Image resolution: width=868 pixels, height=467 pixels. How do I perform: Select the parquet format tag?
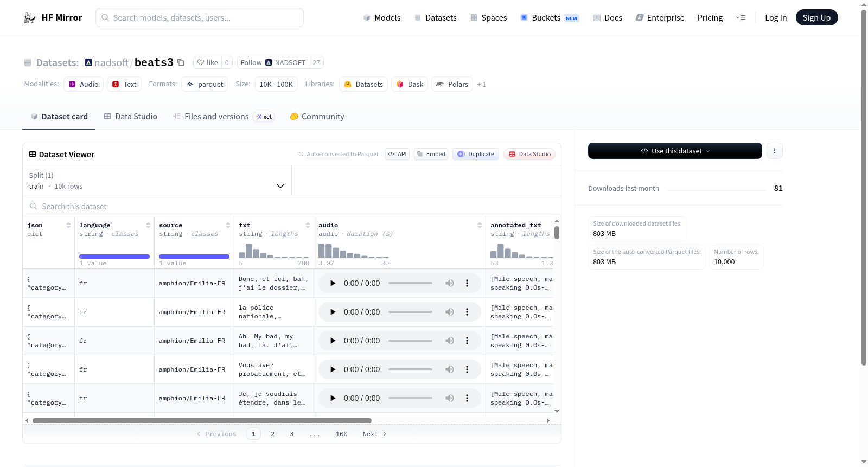(x=205, y=84)
